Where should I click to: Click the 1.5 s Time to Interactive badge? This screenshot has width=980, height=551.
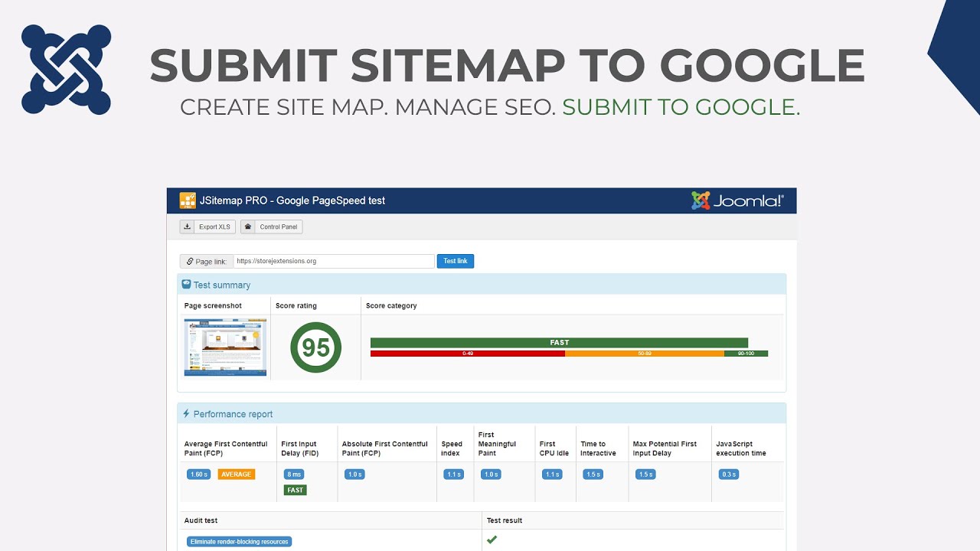[x=593, y=474]
